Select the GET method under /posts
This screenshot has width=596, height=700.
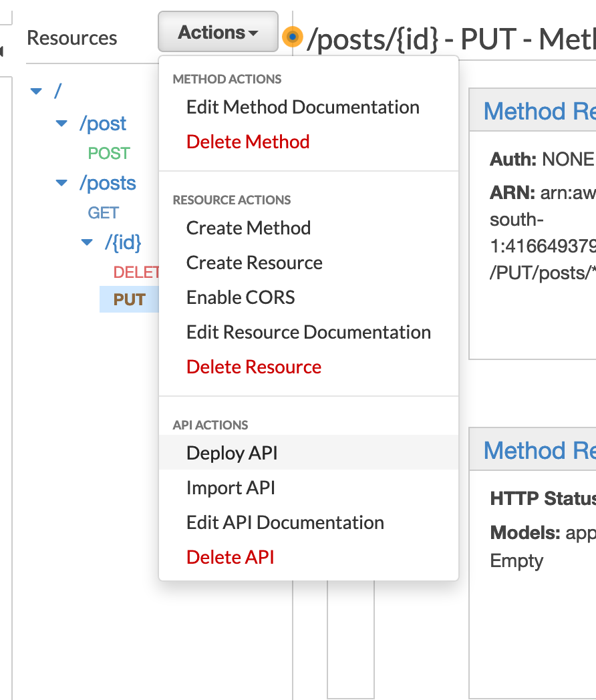[x=104, y=213]
